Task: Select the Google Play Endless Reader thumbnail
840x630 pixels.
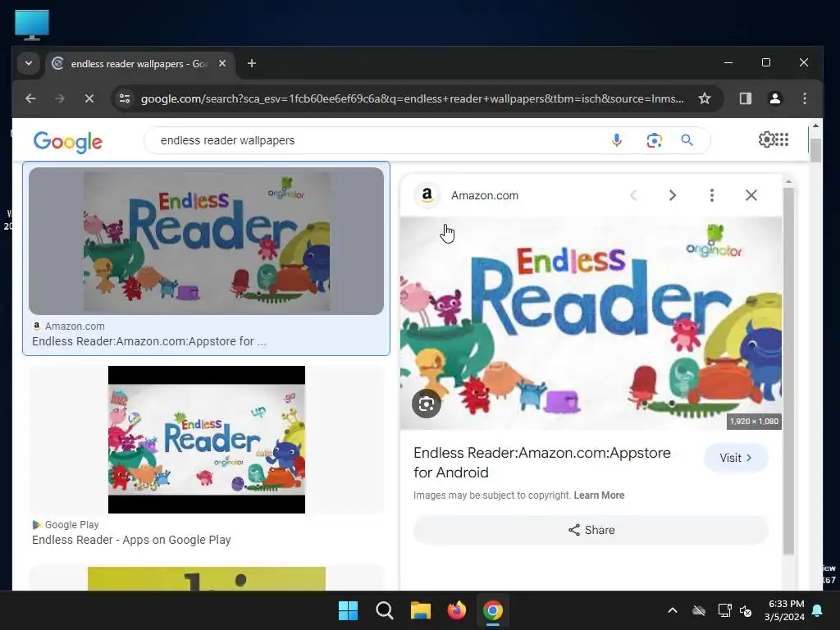Action: (206, 440)
